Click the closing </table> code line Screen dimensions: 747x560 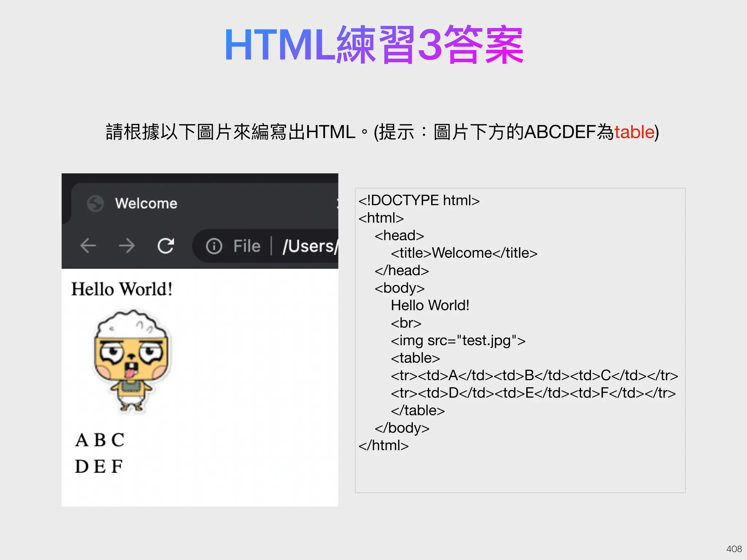coord(418,411)
